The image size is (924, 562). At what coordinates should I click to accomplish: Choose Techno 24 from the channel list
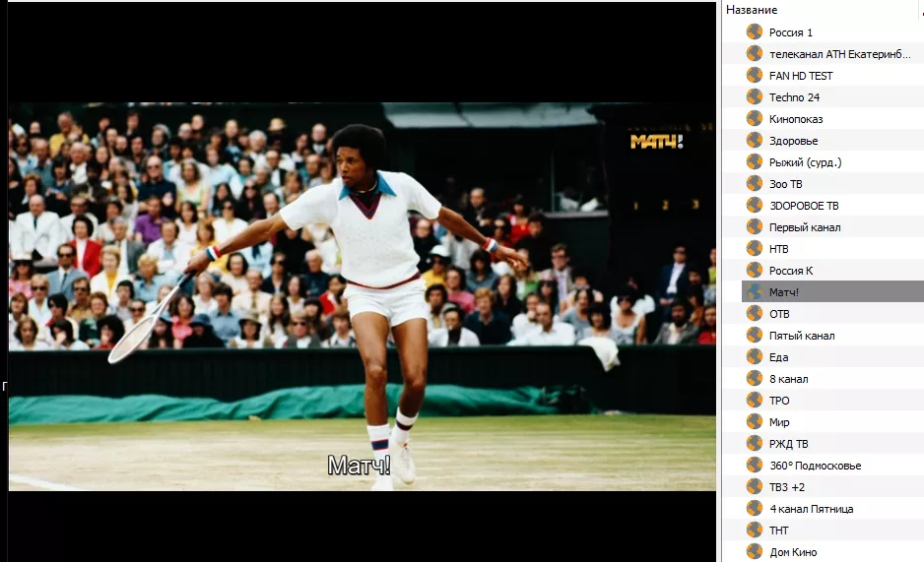794,97
